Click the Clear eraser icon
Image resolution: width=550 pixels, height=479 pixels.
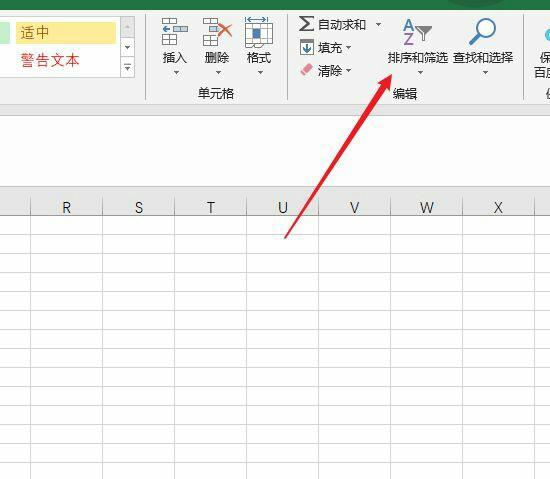306,69
